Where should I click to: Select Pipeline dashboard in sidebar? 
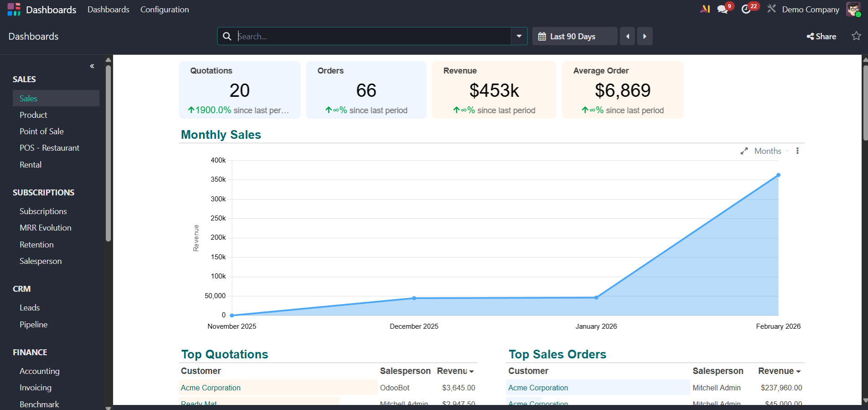(33, 325)
